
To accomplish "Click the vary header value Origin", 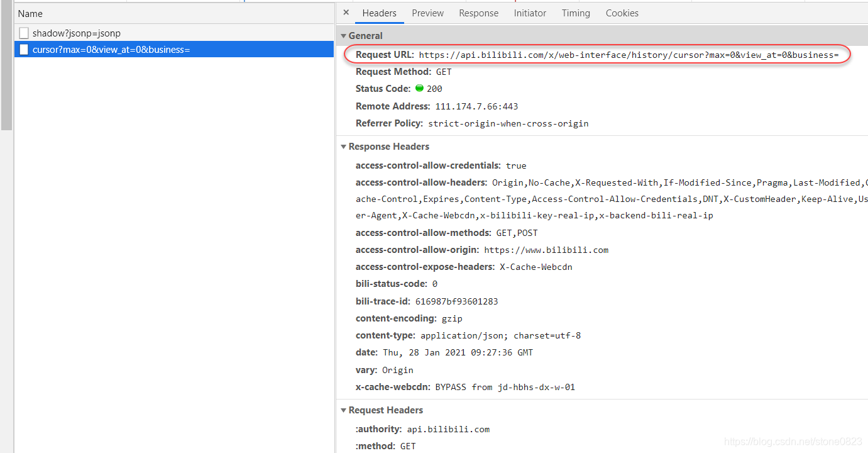I will coord(398,370).
